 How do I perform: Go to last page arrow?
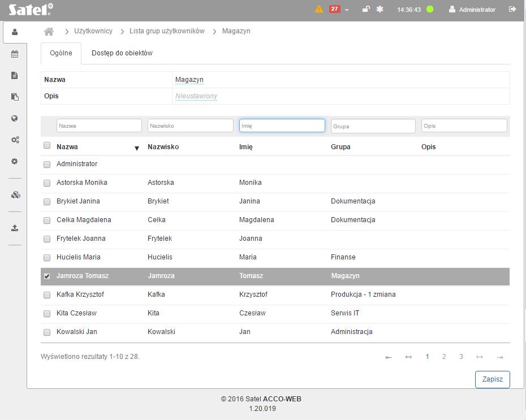pyautogui.click(x=500, y=357)
